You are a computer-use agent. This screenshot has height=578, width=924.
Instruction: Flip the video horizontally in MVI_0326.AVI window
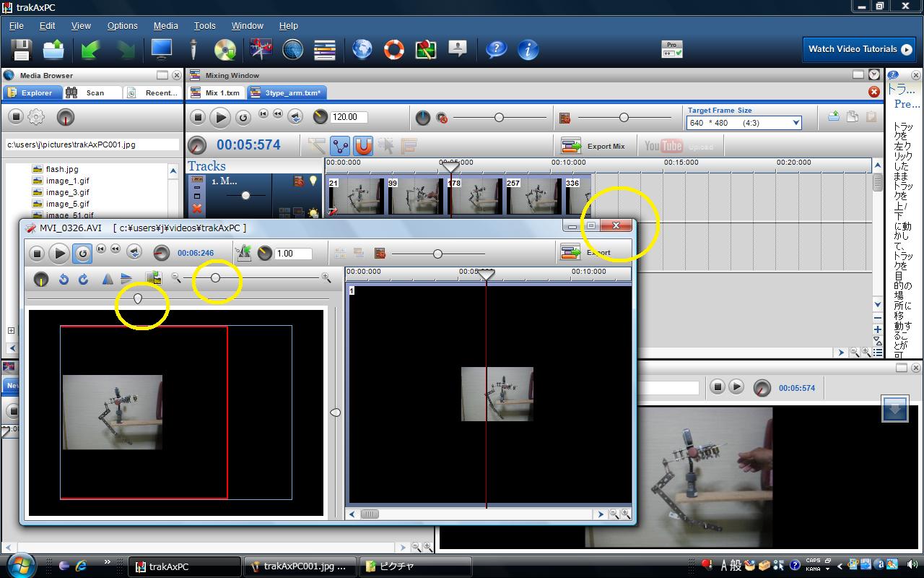[x=108, y=278]
